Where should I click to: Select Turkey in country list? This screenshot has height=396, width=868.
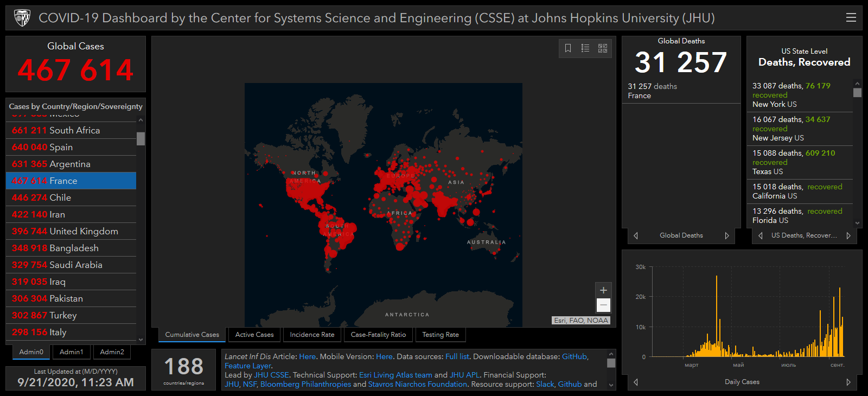pos(71,315)
